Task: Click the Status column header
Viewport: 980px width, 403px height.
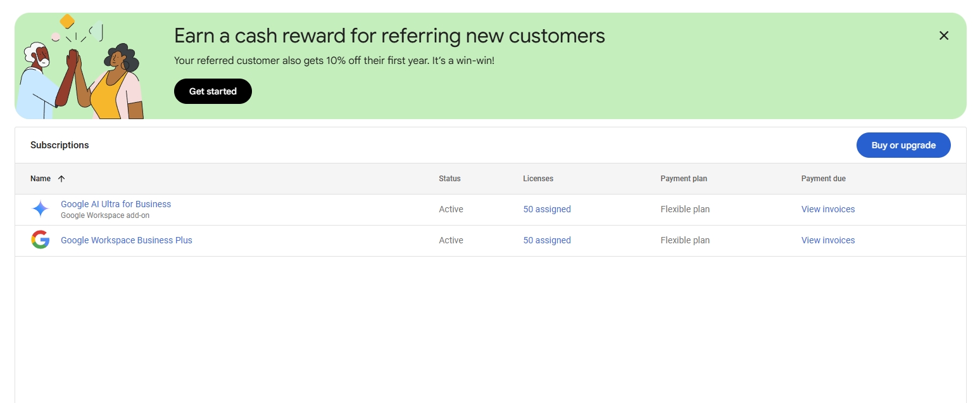Action: [449, 179]
